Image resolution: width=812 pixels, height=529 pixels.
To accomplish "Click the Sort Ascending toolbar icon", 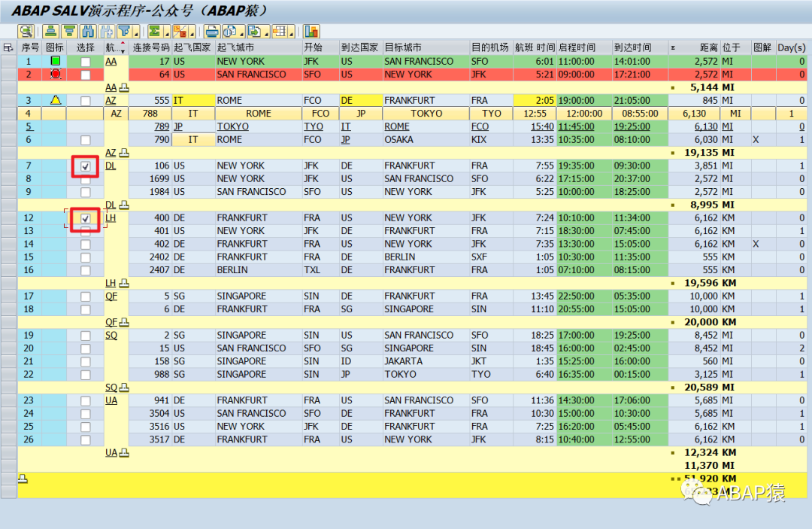I will click(x=51, y=32).
